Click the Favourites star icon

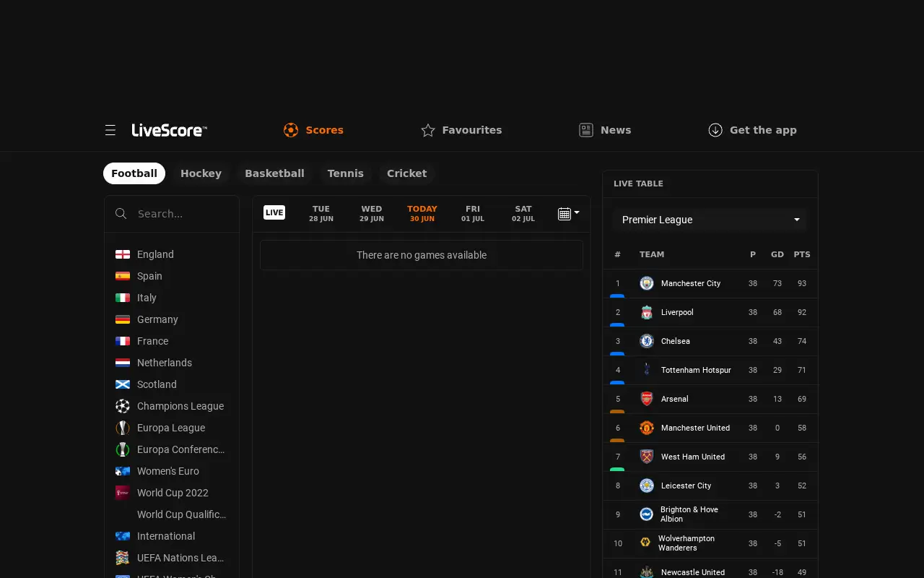point(428,130)
